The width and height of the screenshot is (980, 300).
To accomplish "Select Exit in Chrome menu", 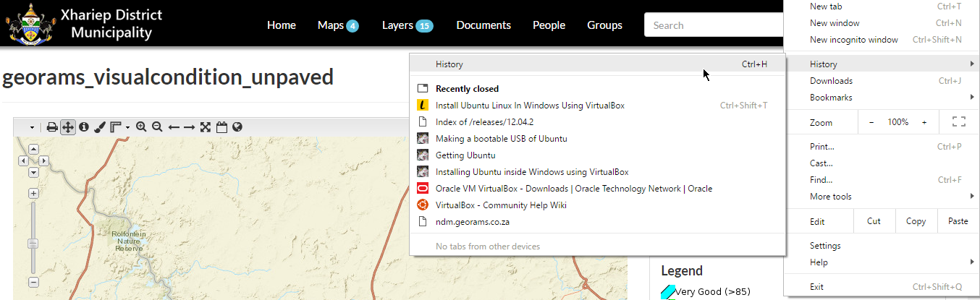I will 882,287.
